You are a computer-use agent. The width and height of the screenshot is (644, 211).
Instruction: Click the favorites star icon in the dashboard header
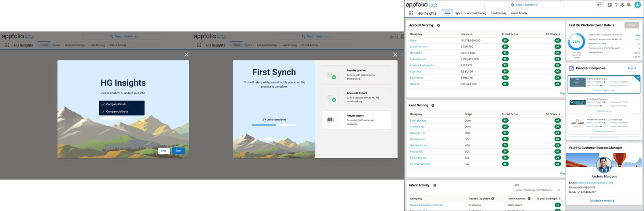[x=598, y=5]
